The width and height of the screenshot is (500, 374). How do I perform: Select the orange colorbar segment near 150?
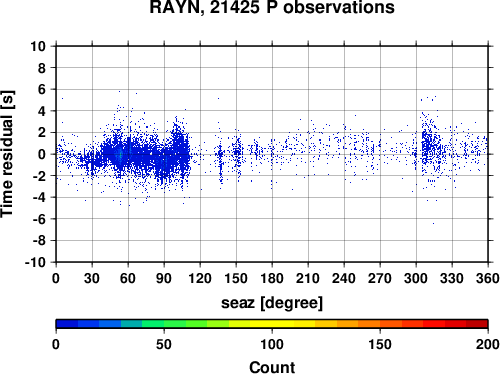(x=380, y=323)
